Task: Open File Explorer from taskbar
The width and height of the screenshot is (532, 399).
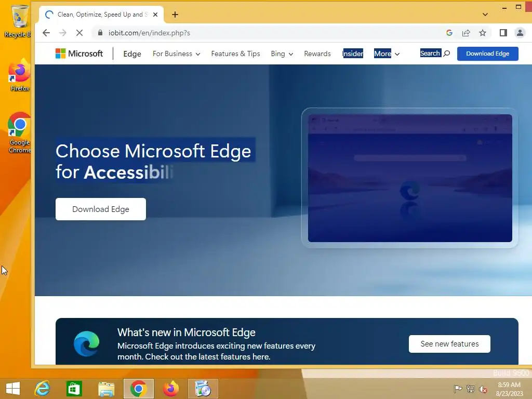Action: click(x=106, y=389)
